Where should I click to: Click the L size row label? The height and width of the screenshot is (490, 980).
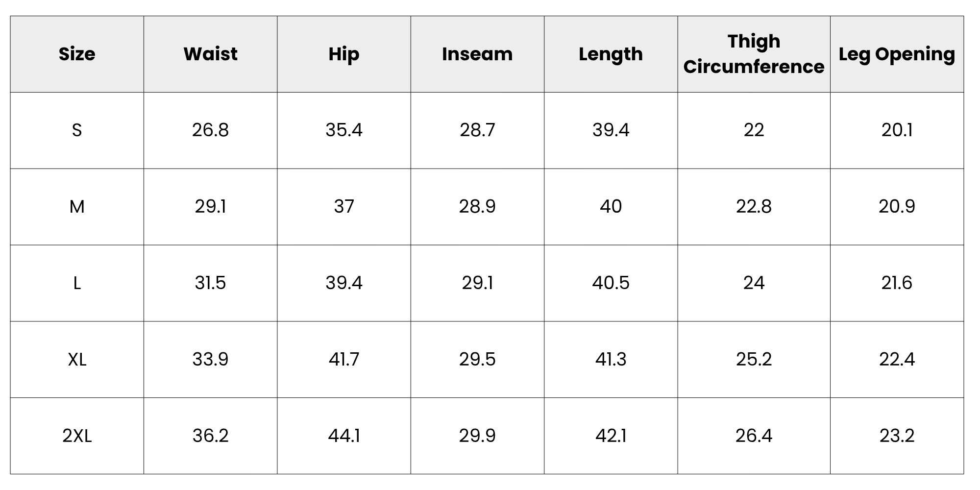tap(77, 283)
